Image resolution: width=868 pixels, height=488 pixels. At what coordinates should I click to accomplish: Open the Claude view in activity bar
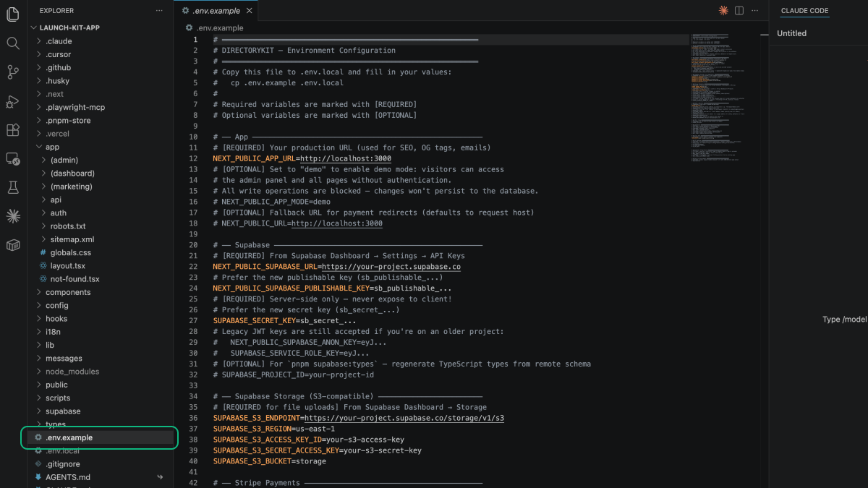pos(13,216)
